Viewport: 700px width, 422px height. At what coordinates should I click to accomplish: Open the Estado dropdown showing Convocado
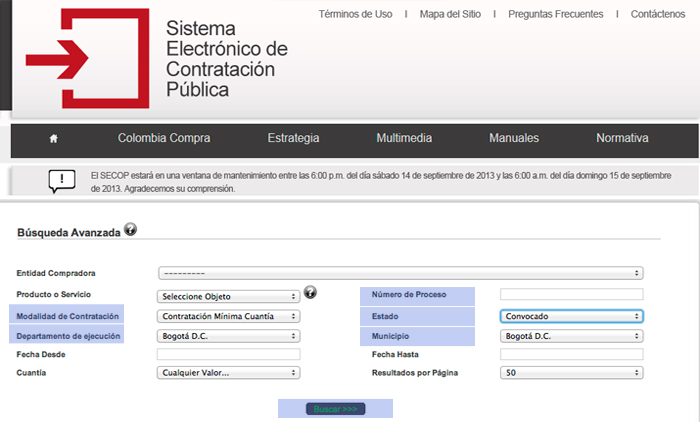(571, 316)
